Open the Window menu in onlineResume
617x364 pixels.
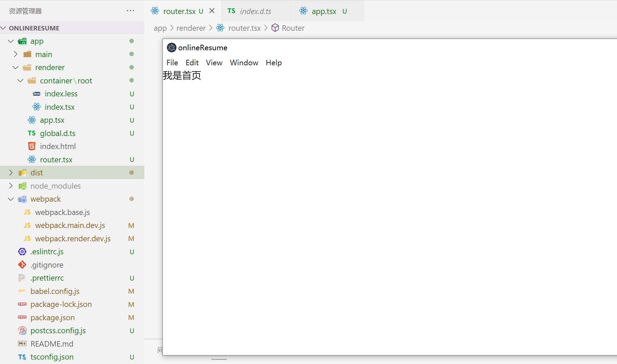(x=244, y=63)
